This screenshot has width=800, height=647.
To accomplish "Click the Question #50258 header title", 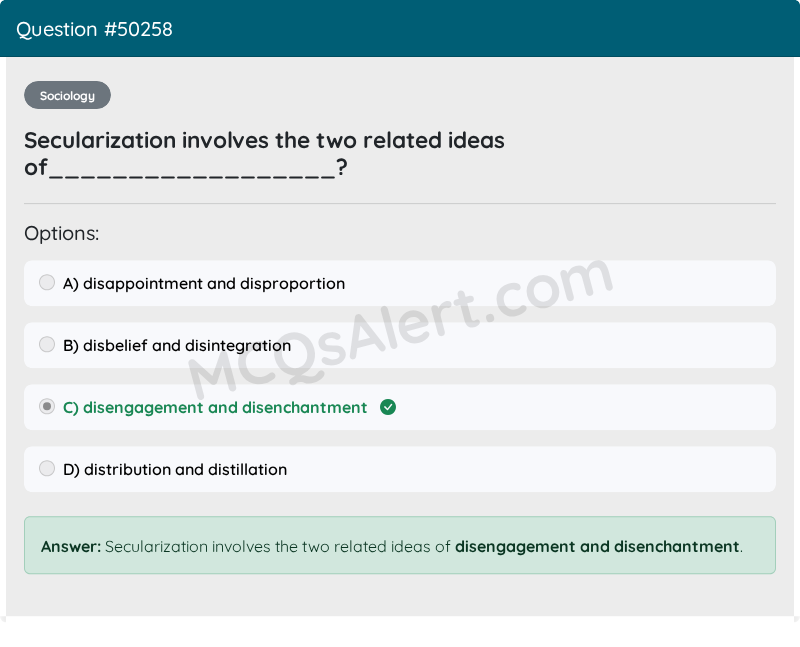I will pos(94,30).
